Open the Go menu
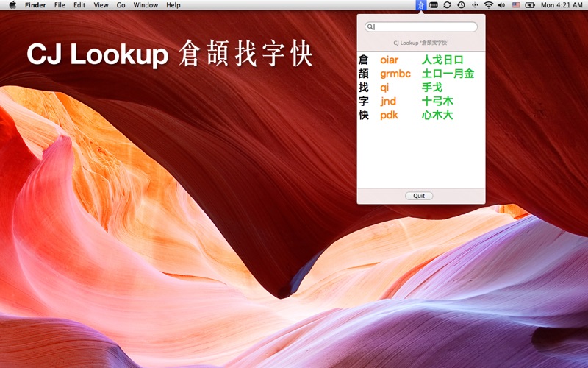 121,5
